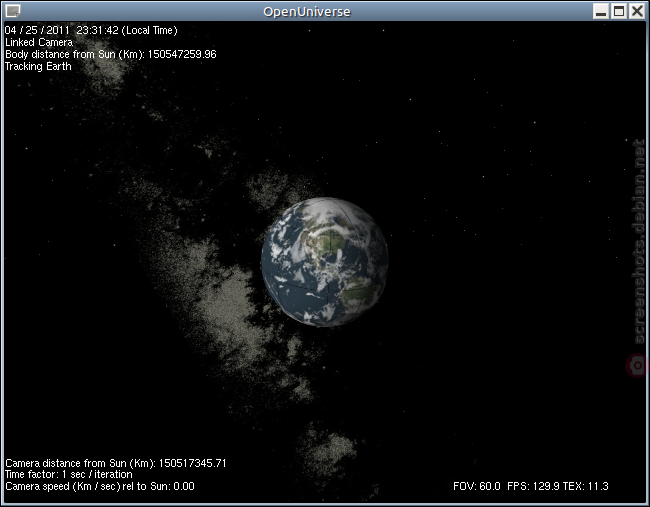Click the 'Tracking Earth' label

tap(38, 66)
